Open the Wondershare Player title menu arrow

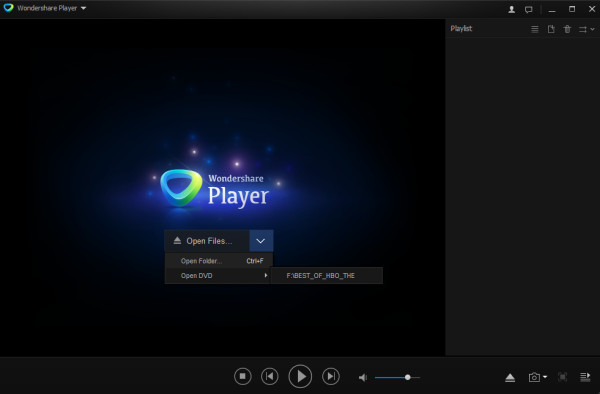(83, 8)
